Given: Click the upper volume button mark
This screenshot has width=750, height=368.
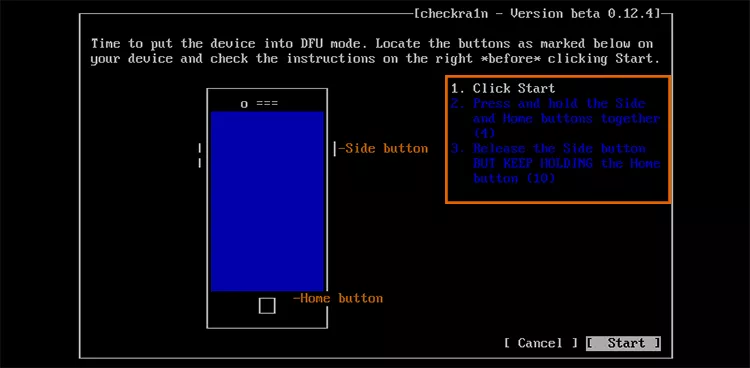Looking at the screenshot, I should click(199, 148).
